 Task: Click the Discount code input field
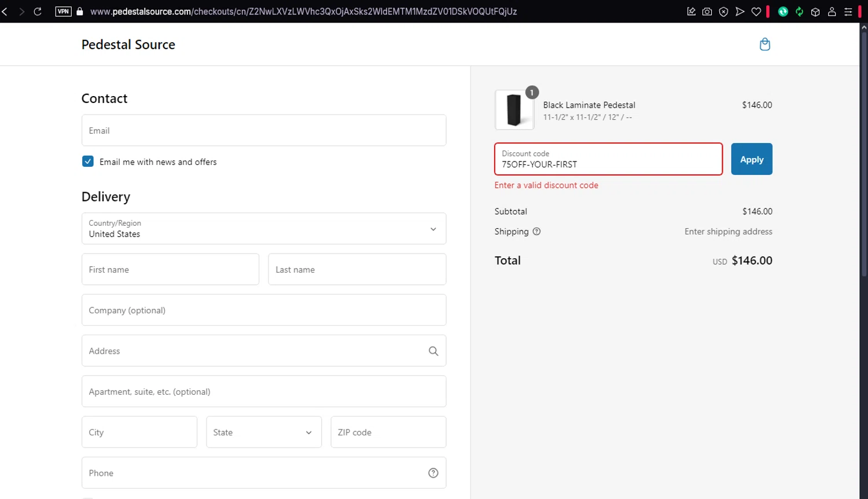pos(608,159)
